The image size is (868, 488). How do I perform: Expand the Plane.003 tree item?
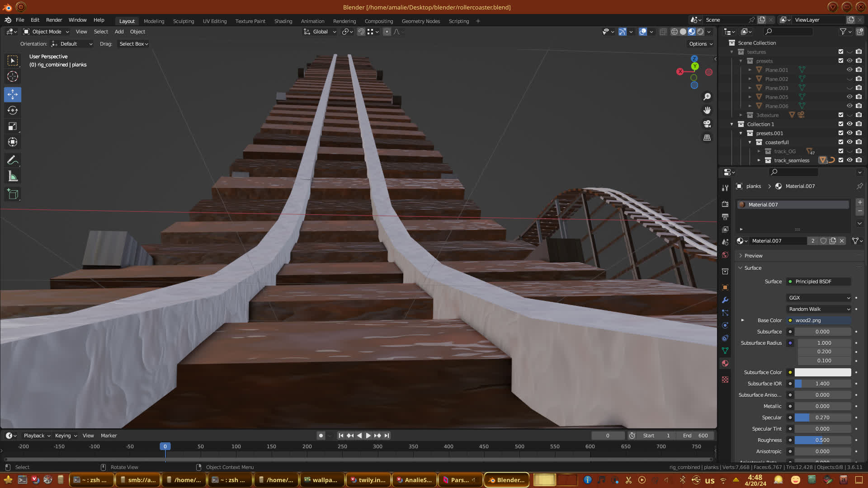750,88
